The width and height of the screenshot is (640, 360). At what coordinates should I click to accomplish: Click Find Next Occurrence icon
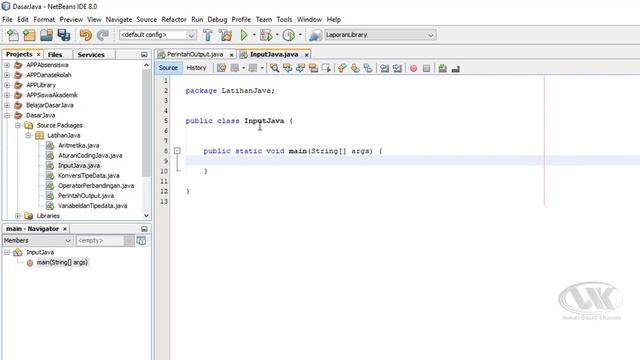click(300, 68)
